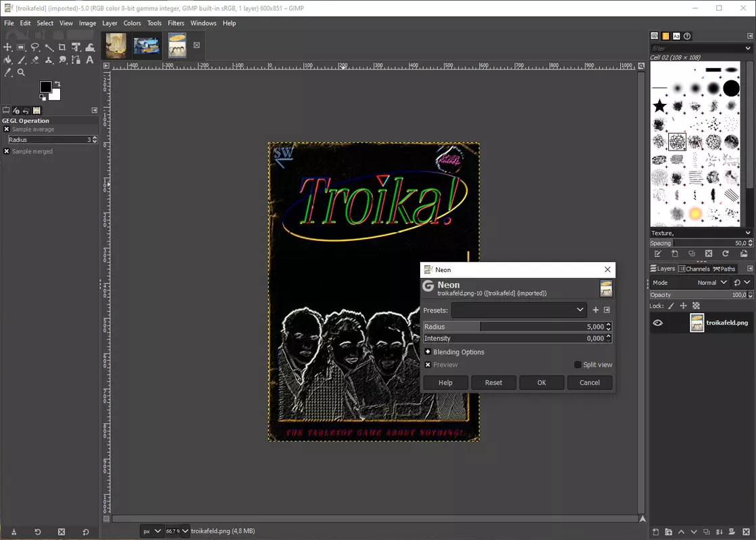Click duplicate brush icon
Screen dimensions: 756x540
coord(691,254)
